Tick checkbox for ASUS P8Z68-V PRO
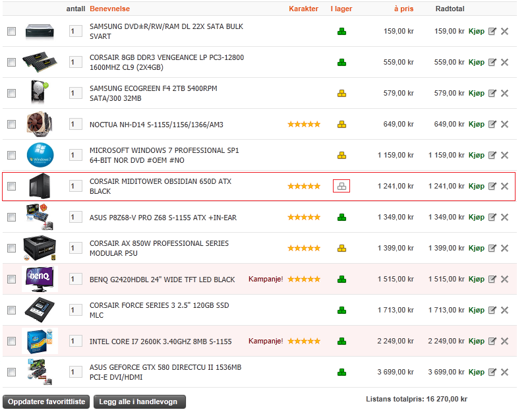The width and height of the screenshot is (532, 416). click(x=11, y=217)
